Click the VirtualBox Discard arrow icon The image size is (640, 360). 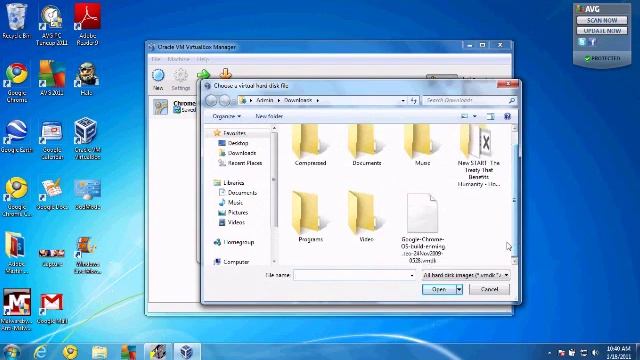(x=226, y=74)
